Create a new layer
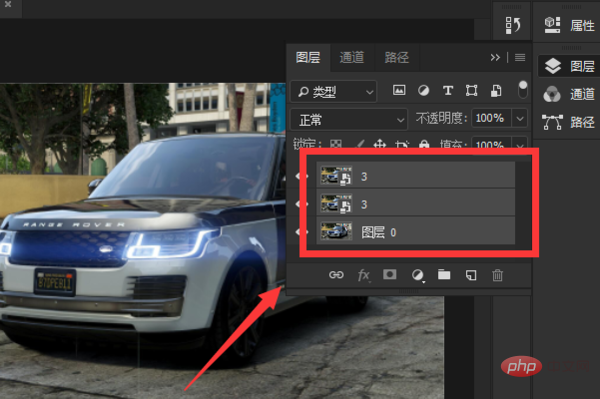The width and height of the screenshot is (600, 399). pyautogui.click(x=471, y=275)
